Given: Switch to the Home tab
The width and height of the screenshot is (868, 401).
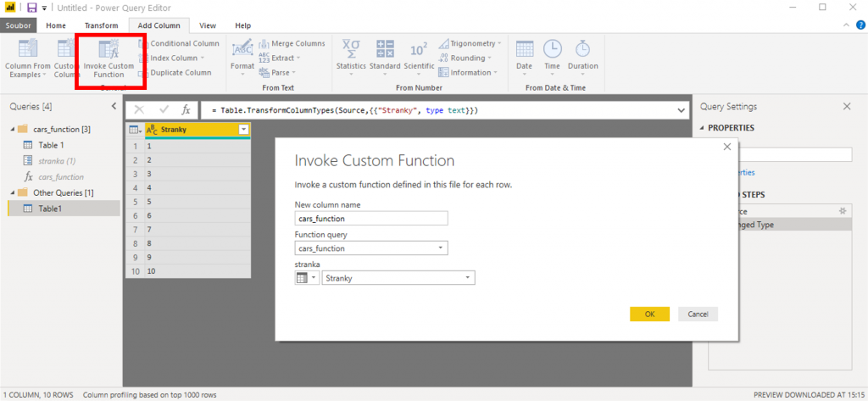Looking at the screenshot, I should [x=56, y=25].
